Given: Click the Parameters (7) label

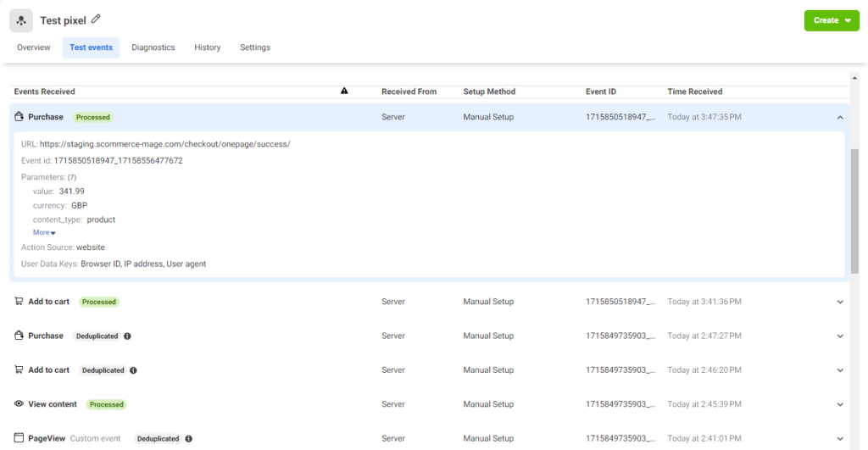Looking at the screenshot, I should 48,177.
